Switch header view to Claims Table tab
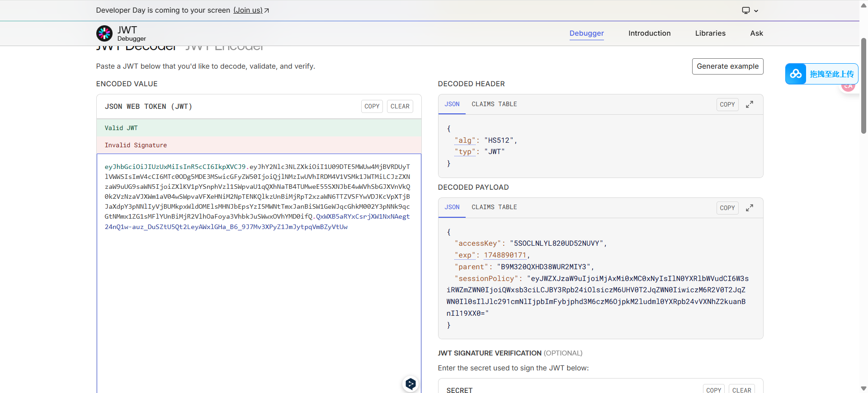Image resolution: width=868 pixels, height=393 pixels. point(494,104)
